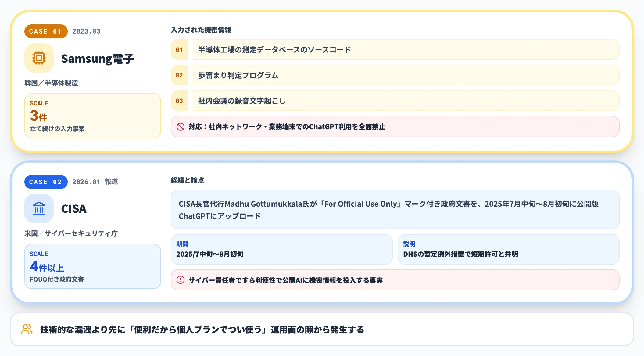This screenshot has height=356, width=644.
Task: Click the CASE 02 blue badge
Action: (x=46, y=182)
